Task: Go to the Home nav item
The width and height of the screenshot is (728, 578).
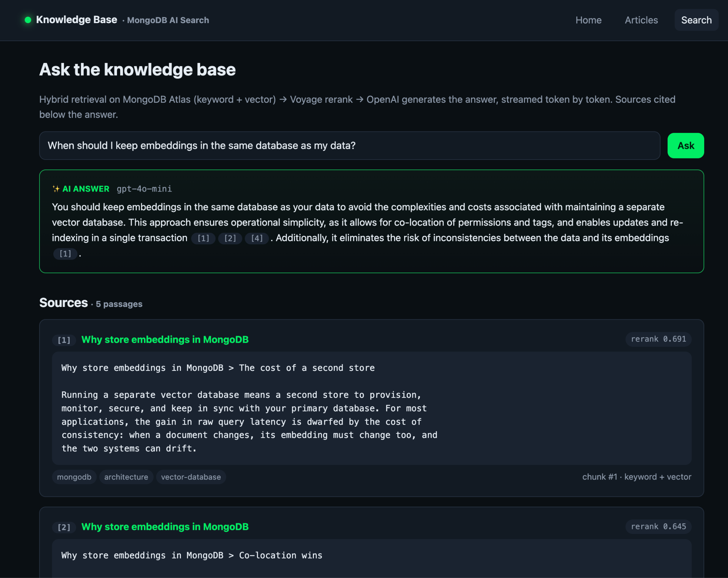Action: [588, 20]
